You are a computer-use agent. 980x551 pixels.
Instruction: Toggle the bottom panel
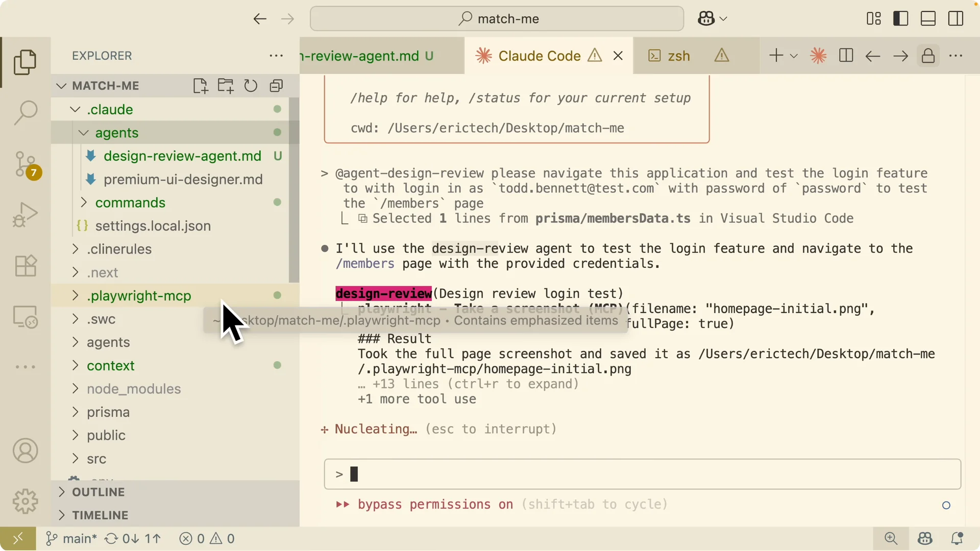(928, 19)
